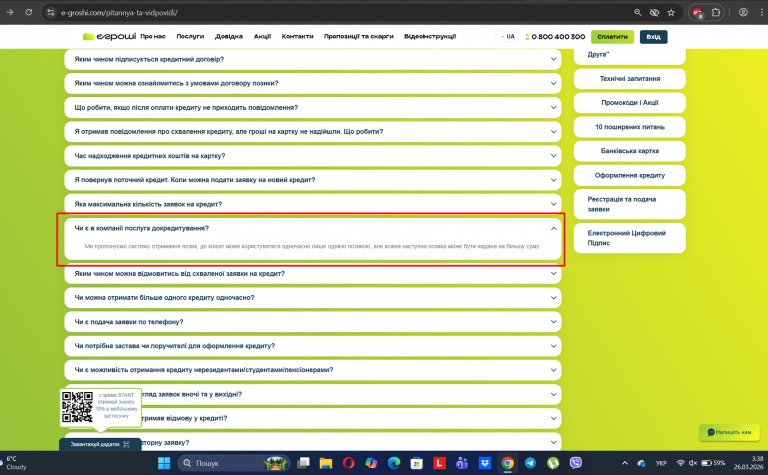
Task: Click the 'Завантажуй додаток' app banner
Action: coord(100,444)
